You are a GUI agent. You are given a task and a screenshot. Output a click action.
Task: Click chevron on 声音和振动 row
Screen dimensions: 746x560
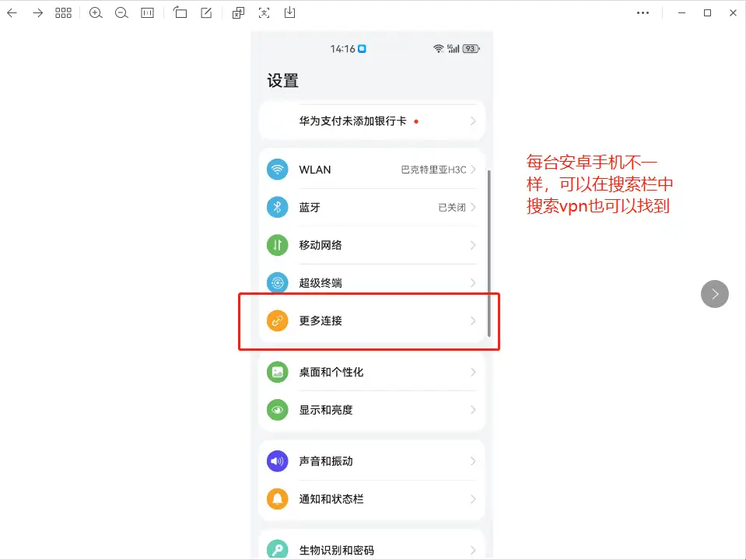coord(473,461)
